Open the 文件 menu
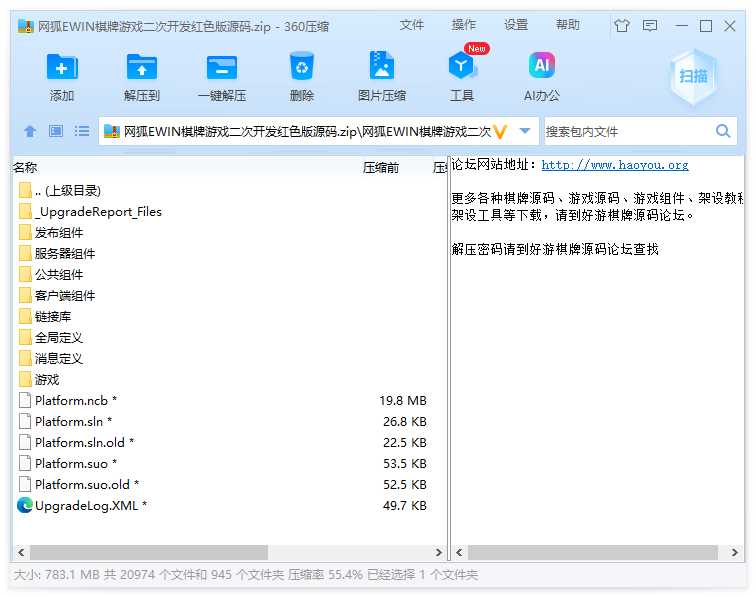Screen dimensions: 756x597 tap(411, 25)
